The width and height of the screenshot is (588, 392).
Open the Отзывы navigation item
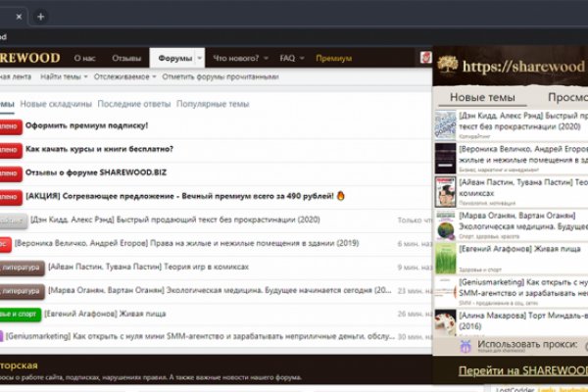coord(126,58)
